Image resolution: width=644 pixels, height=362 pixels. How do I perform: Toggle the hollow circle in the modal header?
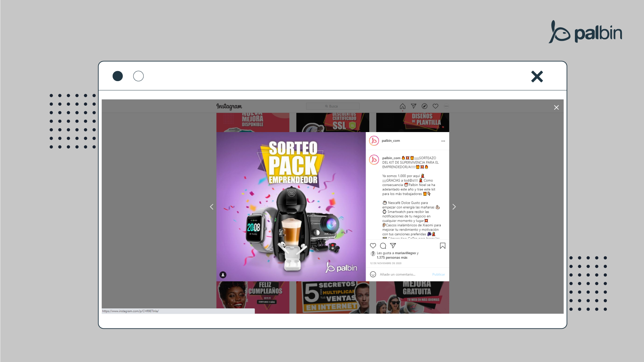[x=139, y=76]
